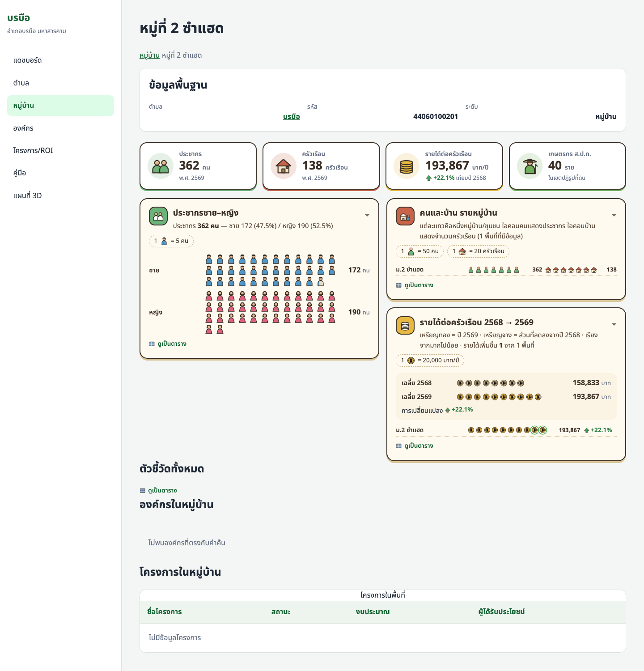Image resolution: width=644 pixels, height=671 pixels.
Task: Collapse the ประชากรชาย–หญิง card with its arrow
Action: (x=367, y=215)
